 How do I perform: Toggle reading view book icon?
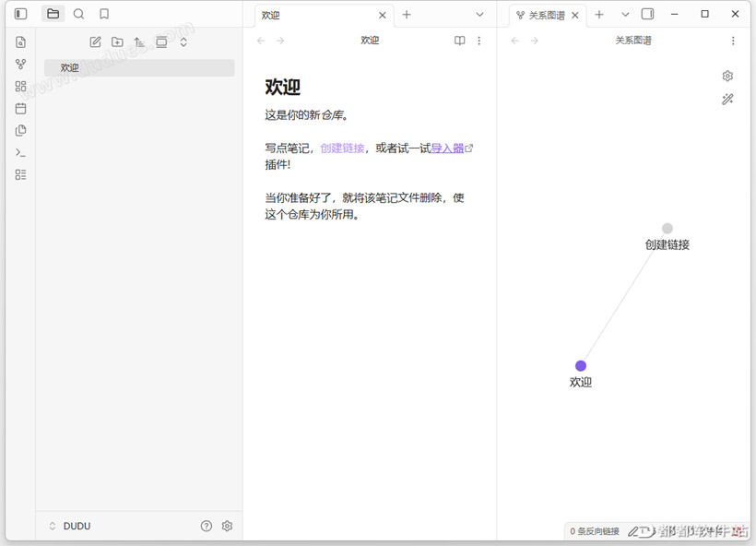(459, 41)
